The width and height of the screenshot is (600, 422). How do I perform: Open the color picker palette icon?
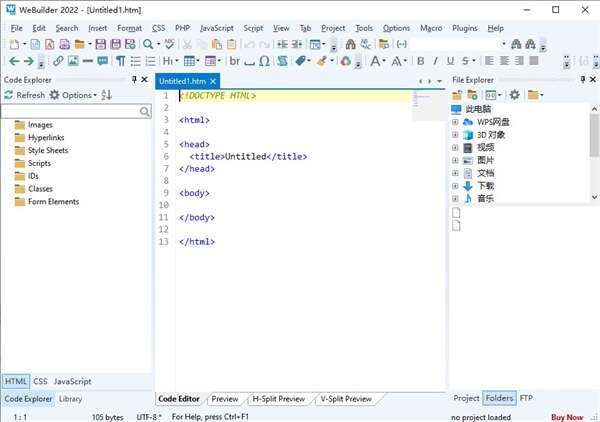[346, 61]
